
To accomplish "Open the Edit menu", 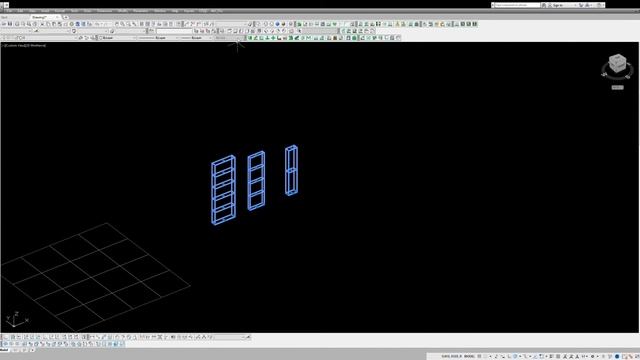I will (x=20, y=11).
